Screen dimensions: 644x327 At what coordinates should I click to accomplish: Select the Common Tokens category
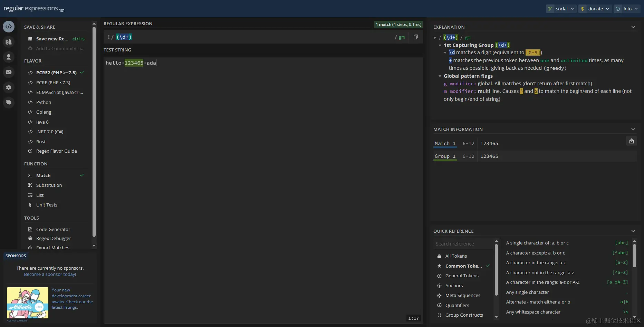463,266
